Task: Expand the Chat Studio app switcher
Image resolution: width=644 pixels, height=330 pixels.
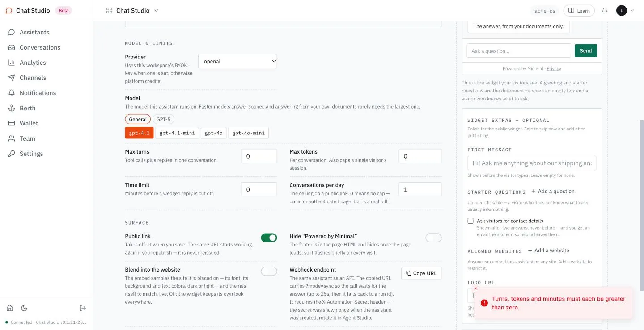Action: point(132,11)
